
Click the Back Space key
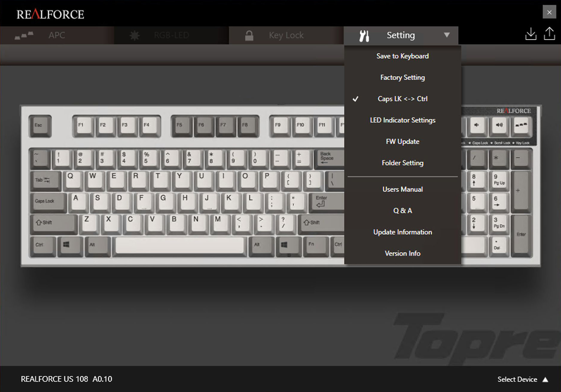[330, 159]
